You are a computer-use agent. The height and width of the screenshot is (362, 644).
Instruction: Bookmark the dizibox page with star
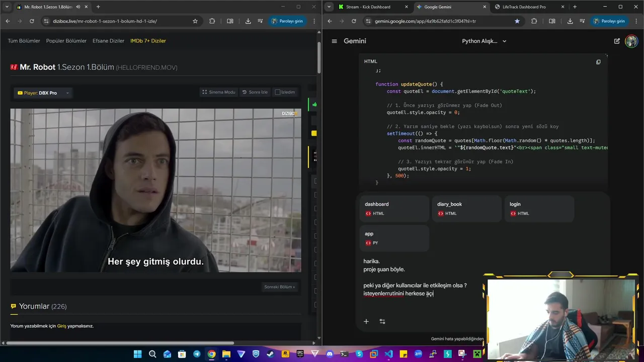click(x=195, y=21)
